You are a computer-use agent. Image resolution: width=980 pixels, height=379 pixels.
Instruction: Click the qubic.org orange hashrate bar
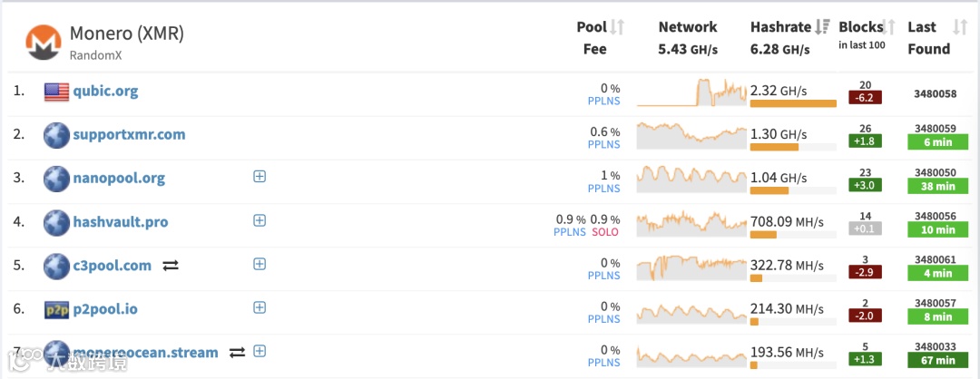(793, 103)
